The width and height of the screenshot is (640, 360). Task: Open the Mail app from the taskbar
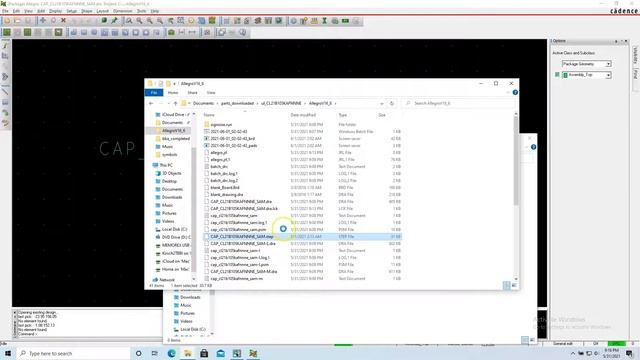220,353
